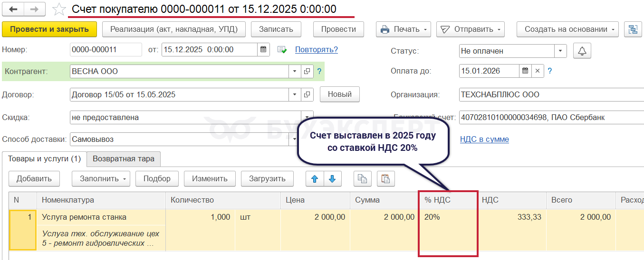Viewport: 644px width, 260px height.
Task: Click the Изменить button
Action: [x=210, y=179]
